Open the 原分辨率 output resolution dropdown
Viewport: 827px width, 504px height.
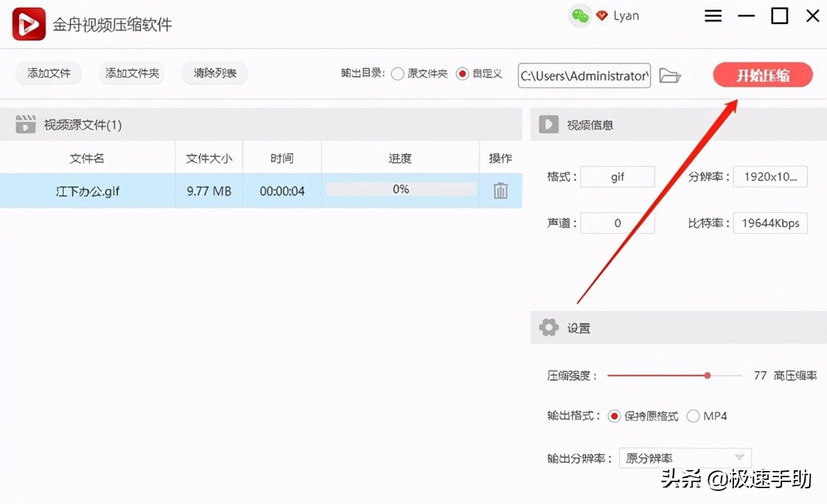[x=684, y=457]
